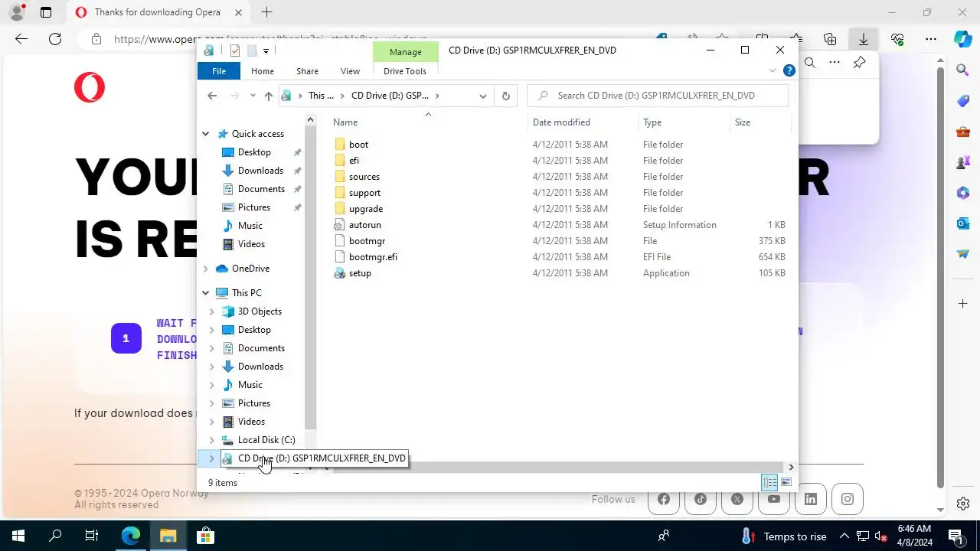This screenshot has width=980, height=551.
Task: Open Customize Quick Access Toolbar dropdown
Action: pos(266,51)
